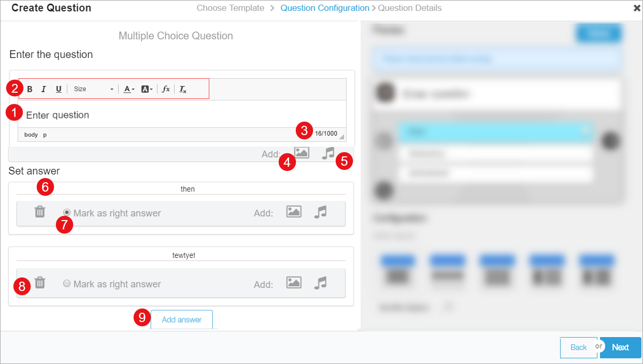Underline the question text
Image resolution: width=643 pixels, height=364 pixels.
(x=59, y=89)
